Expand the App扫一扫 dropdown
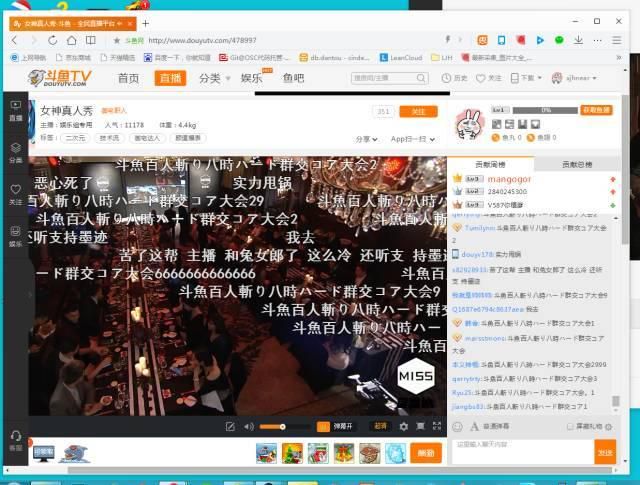 [412, 139]
